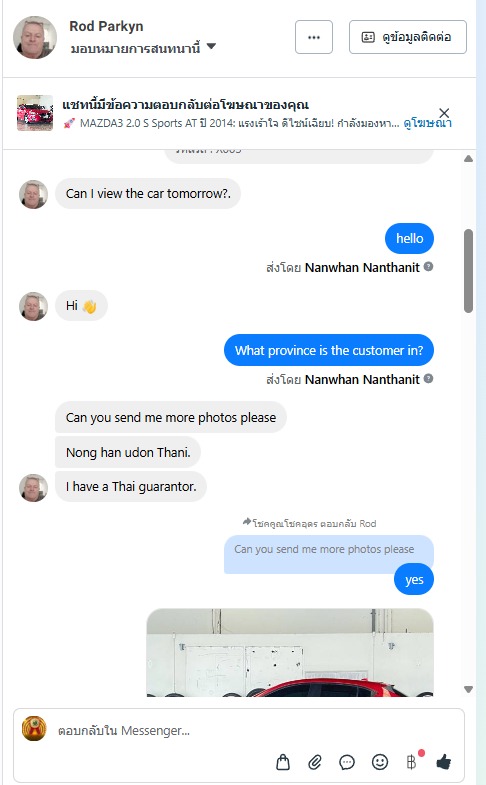
Task: Open the emoji picker smiley icon
Action: click(380, 761)
